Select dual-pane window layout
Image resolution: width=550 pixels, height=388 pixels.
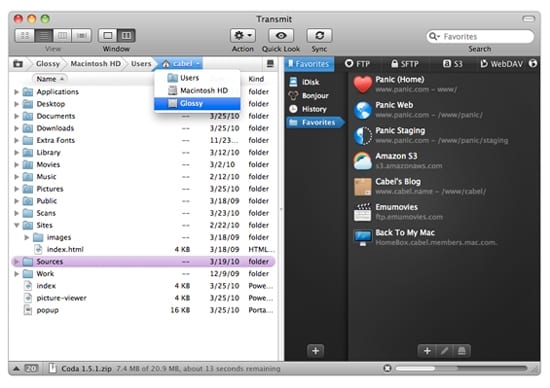(126, 35)
